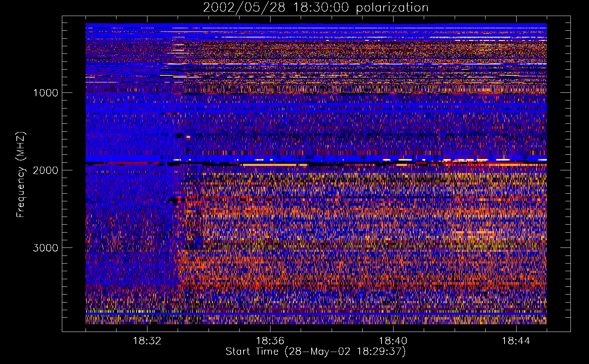Viewport: 589px width, 364px height.
Task: Click the "Start Time (28-May-02 18:29:37)" label
Action: [x=316, y=352]
